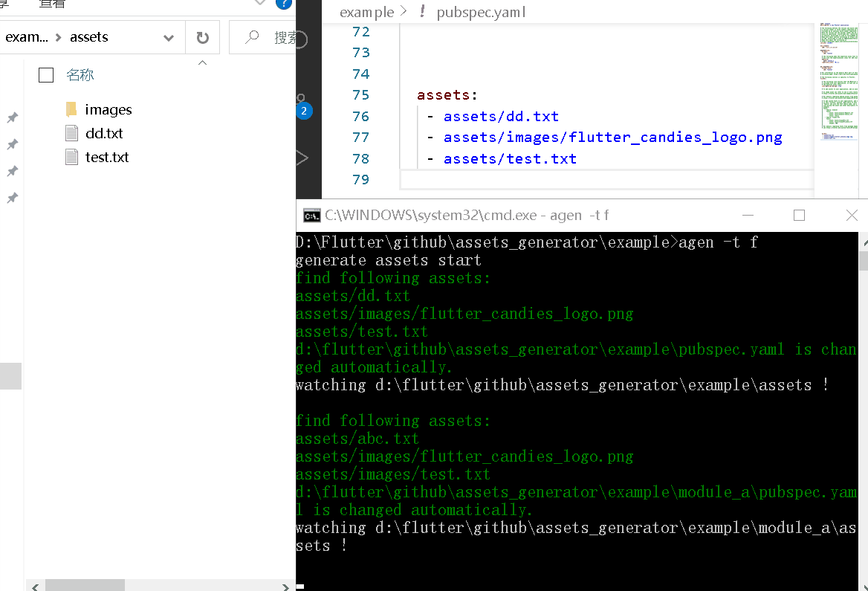868x591 pixels.
Task: Open the images folder in the assets directory
Action: click(108, 109)
